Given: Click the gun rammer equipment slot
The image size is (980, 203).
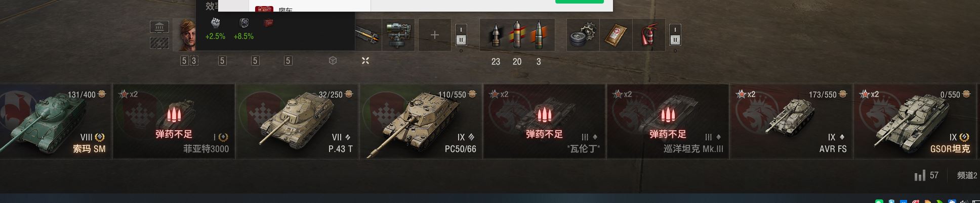Looking at the screenshot, I should [368, 35].
